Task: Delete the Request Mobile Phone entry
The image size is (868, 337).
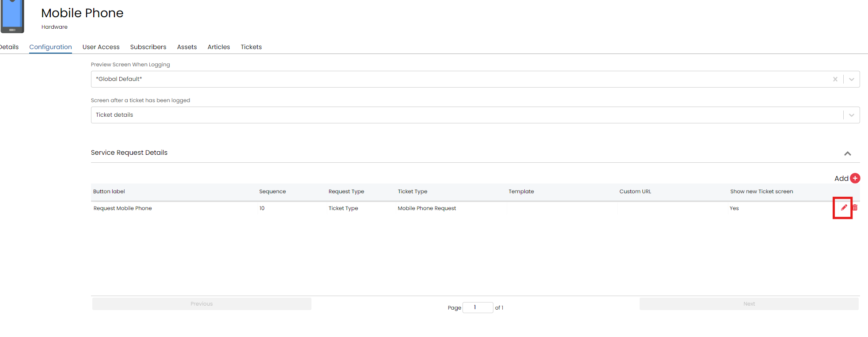Action: pyautogui.click(x=855, y=208)
